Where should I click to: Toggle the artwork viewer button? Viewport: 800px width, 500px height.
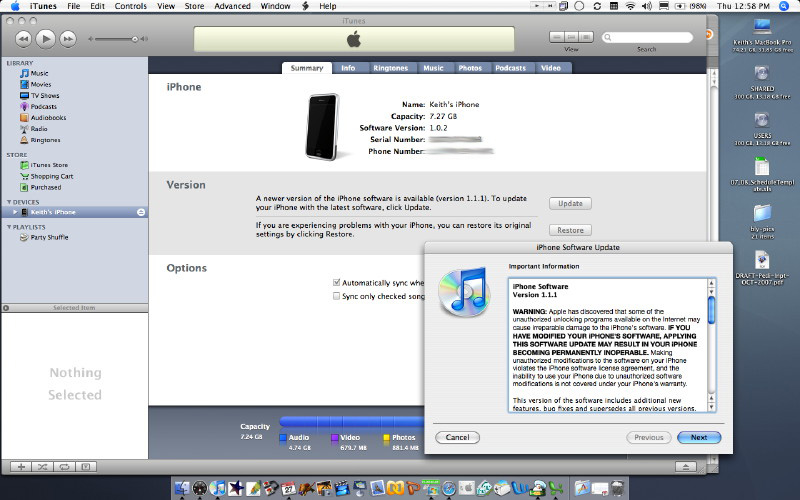coord(86,467)
